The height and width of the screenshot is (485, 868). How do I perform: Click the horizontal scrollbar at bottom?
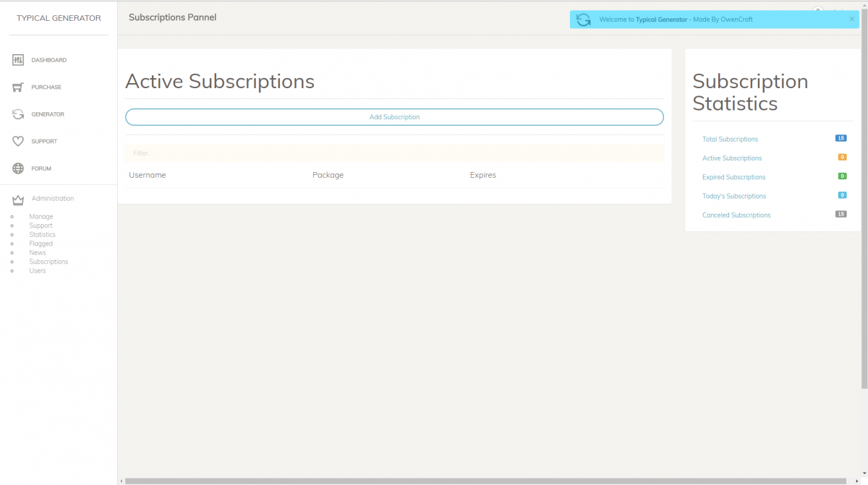[x=485, y=481]
